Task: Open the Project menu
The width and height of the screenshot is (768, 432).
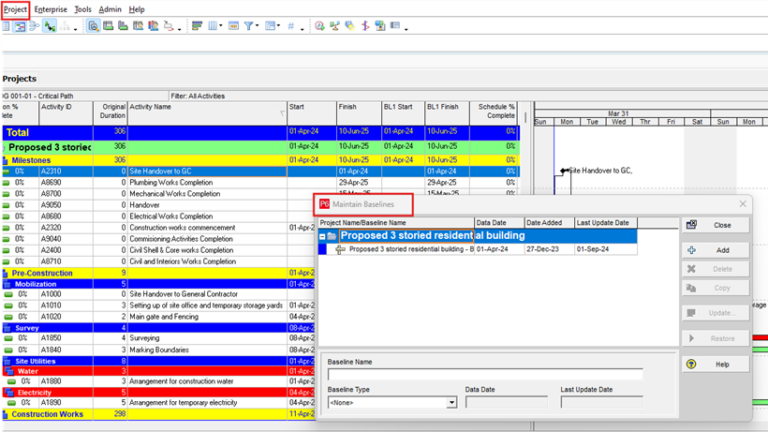Action: coord(15,8)
